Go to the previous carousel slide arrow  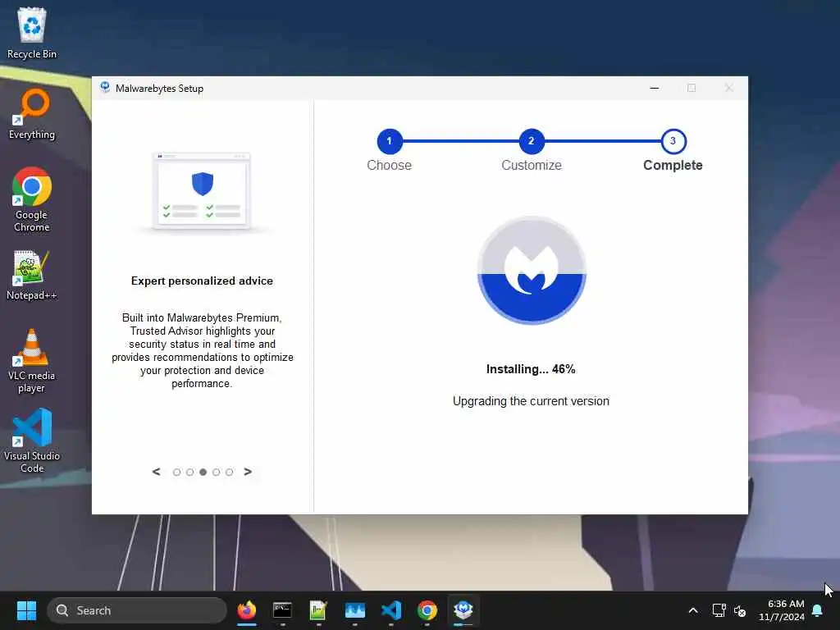[157, 472]
